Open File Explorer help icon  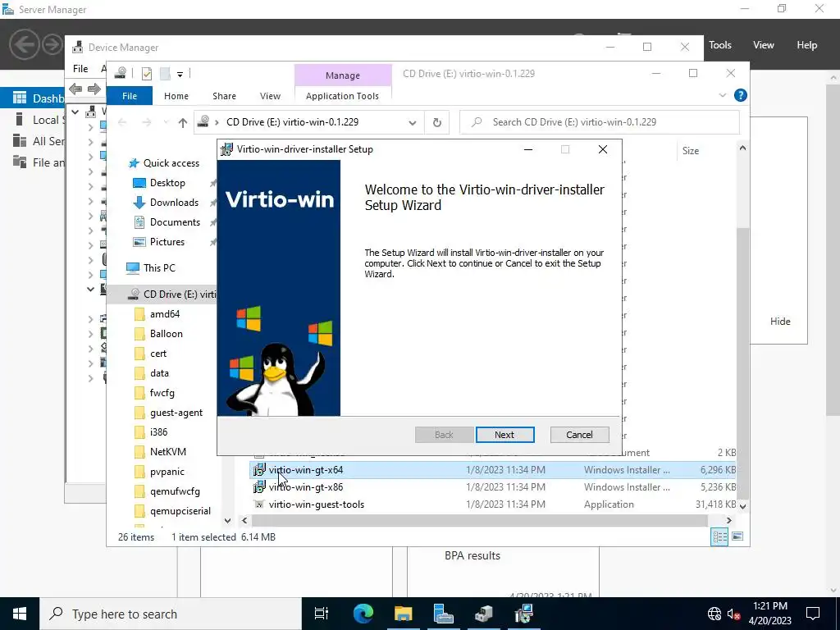(741, 95)
